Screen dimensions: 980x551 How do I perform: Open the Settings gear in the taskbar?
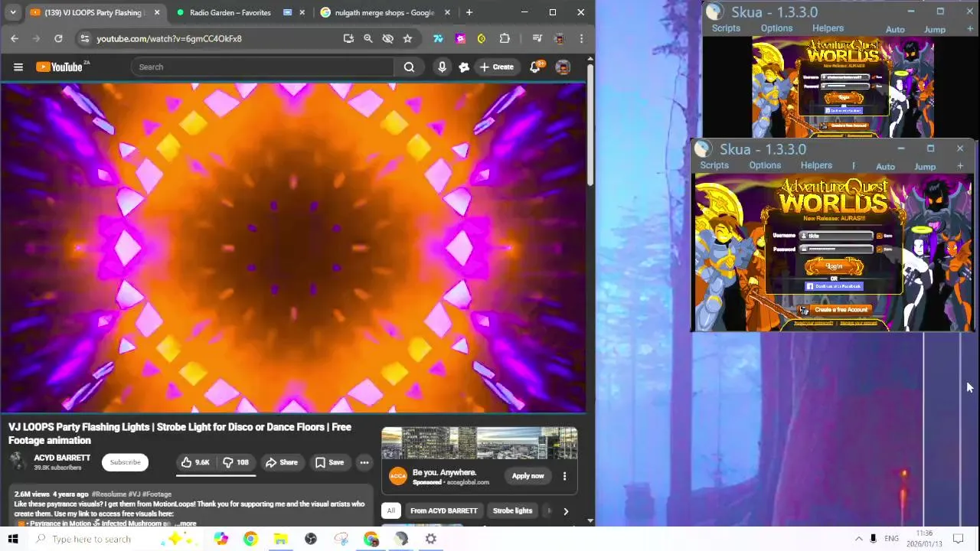coord(431,539)
